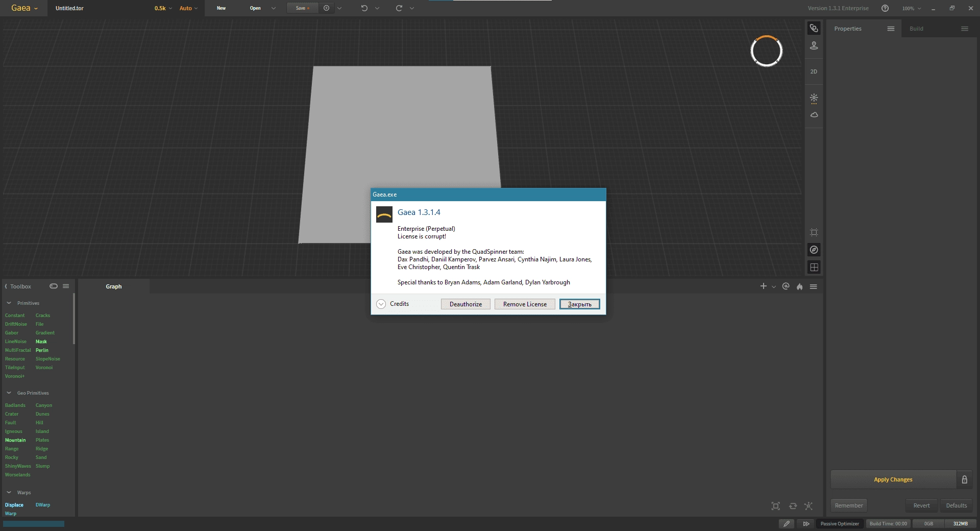Toggle the Toolbox pill switch icon
Viewport: 980px width, 531px height.
click(x=54, y=286)
